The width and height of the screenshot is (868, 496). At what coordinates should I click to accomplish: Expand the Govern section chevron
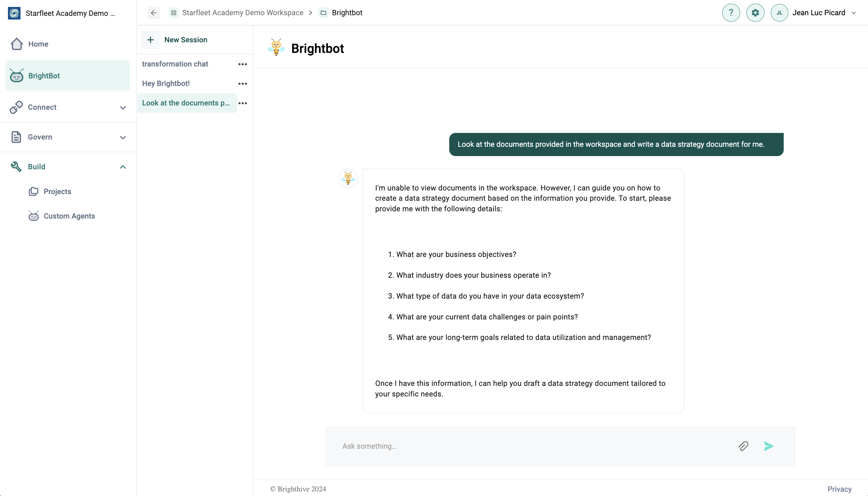point(123,138)
